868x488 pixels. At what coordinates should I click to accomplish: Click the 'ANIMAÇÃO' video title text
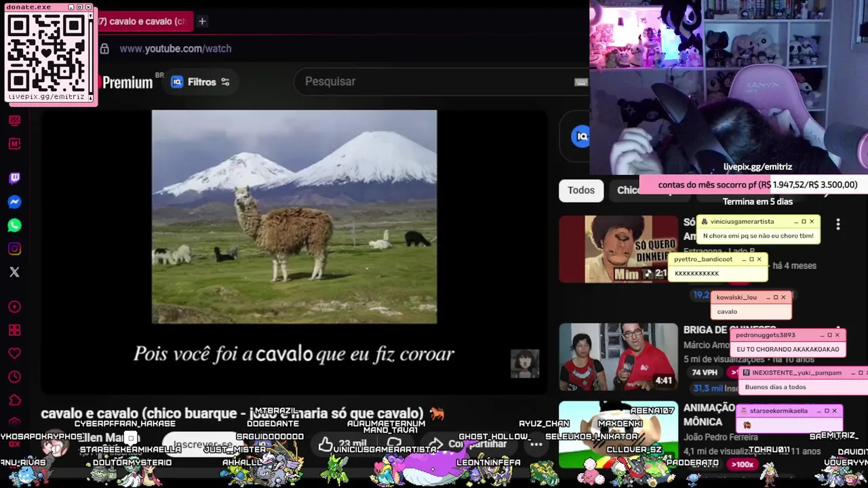point(709,408)
